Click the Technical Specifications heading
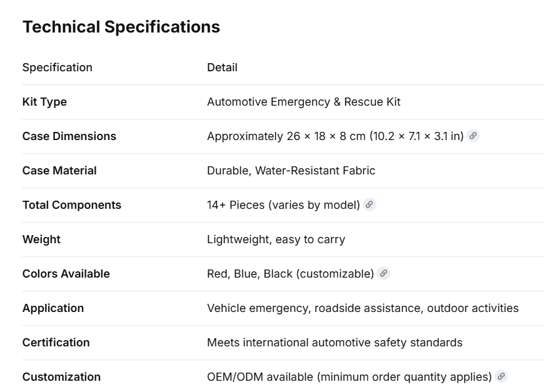Viewport: 544px width, 392px height. point(121,27)
